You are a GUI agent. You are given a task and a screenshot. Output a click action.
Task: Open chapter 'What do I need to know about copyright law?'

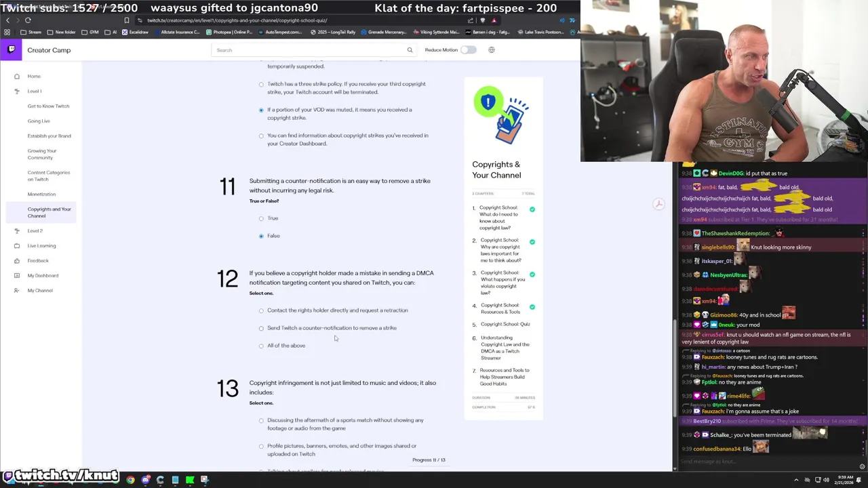498,218
